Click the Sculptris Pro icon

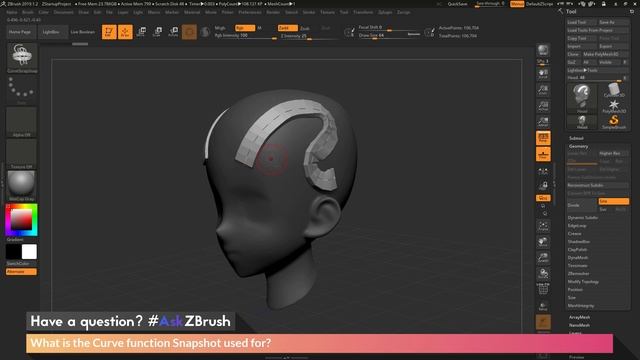[x=205, y=32]
